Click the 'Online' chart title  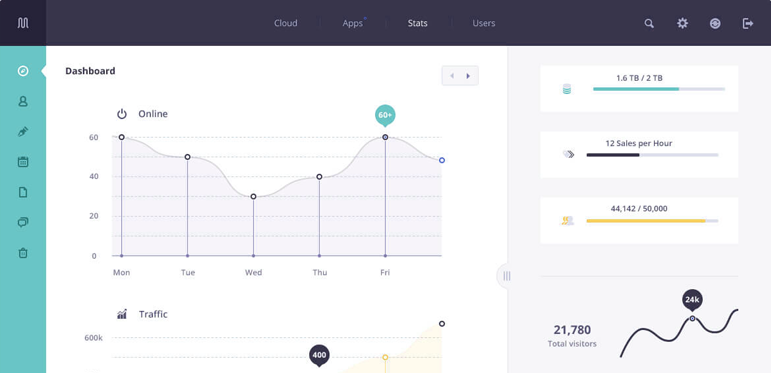tap(153, 114)
